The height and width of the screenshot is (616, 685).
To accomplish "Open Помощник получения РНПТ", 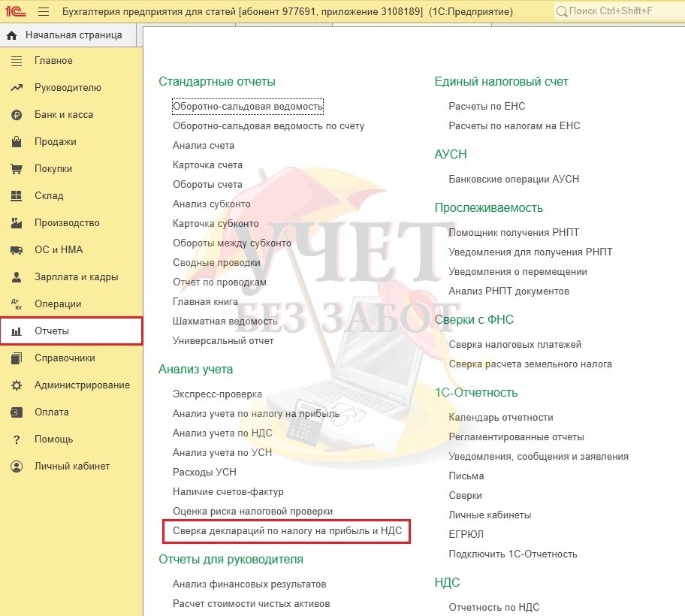I will 514,232.
